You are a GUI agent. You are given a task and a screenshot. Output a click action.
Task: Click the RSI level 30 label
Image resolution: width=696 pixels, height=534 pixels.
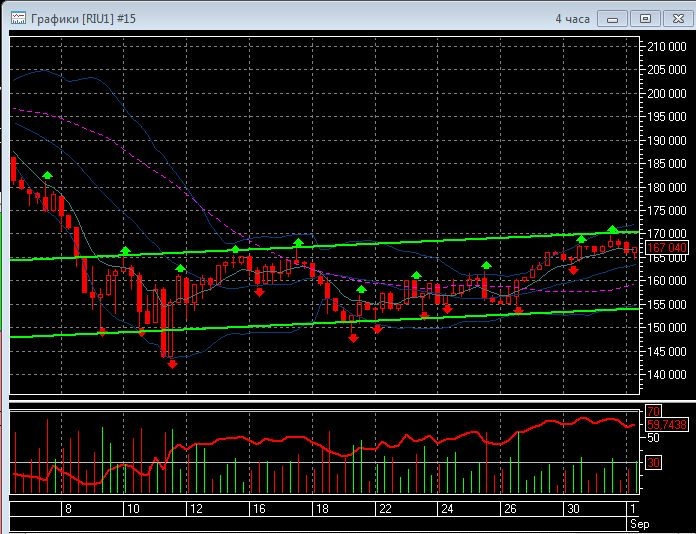[x=653, y=463]
